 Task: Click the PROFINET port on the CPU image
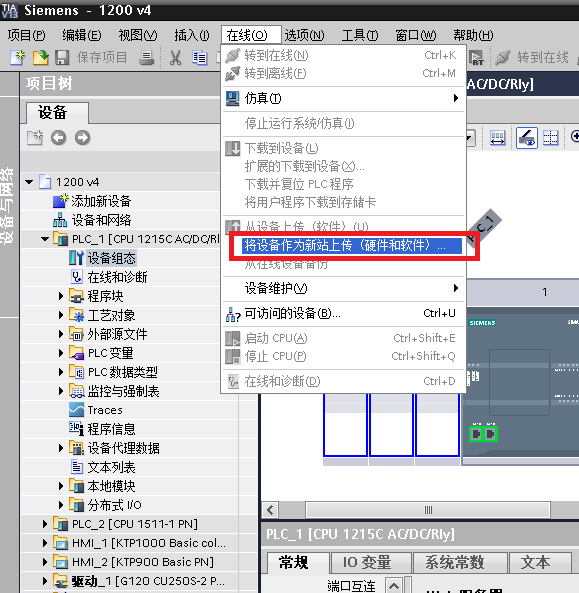coord(483,434)
